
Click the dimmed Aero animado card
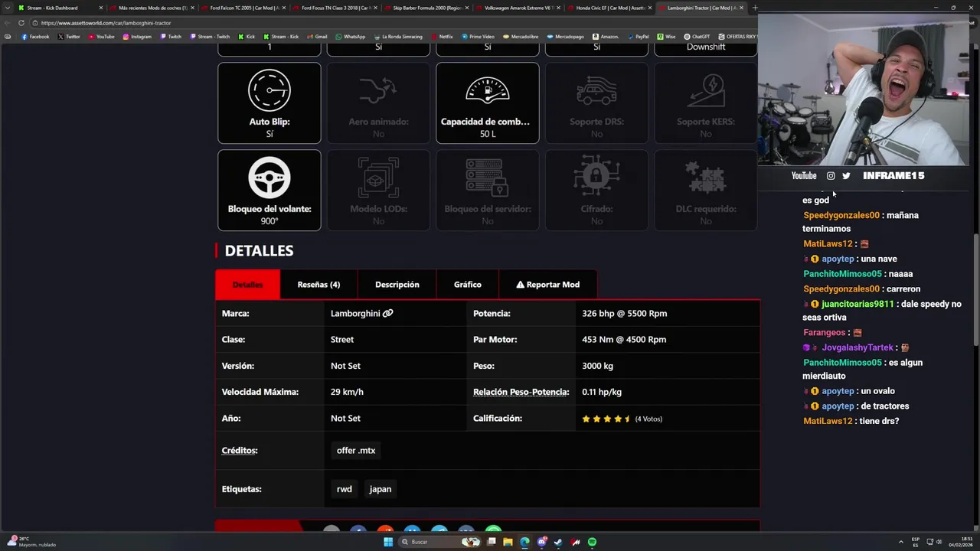click(x=378, y=103)
